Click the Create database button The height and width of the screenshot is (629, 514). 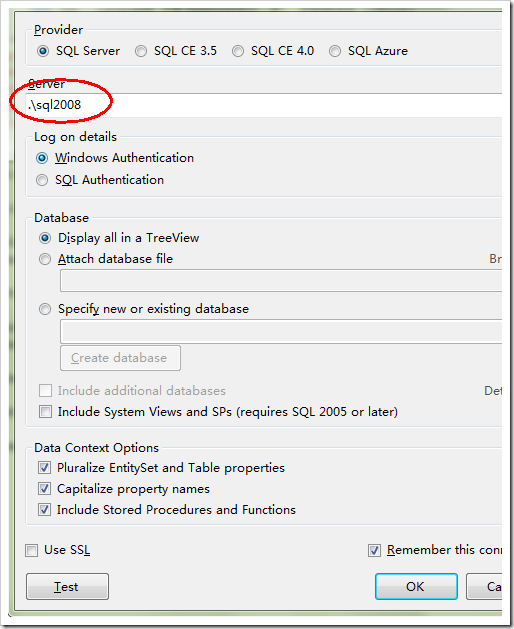(x=120, y=358)
